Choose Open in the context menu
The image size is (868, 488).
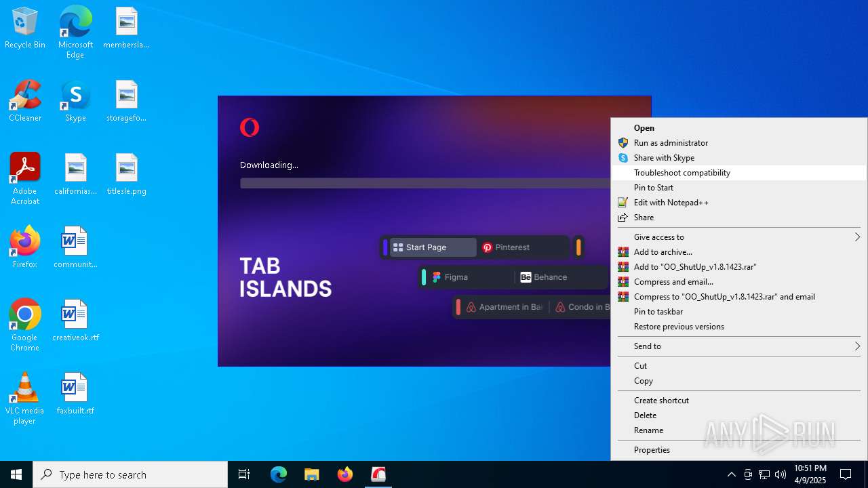(x=739, y=128)
